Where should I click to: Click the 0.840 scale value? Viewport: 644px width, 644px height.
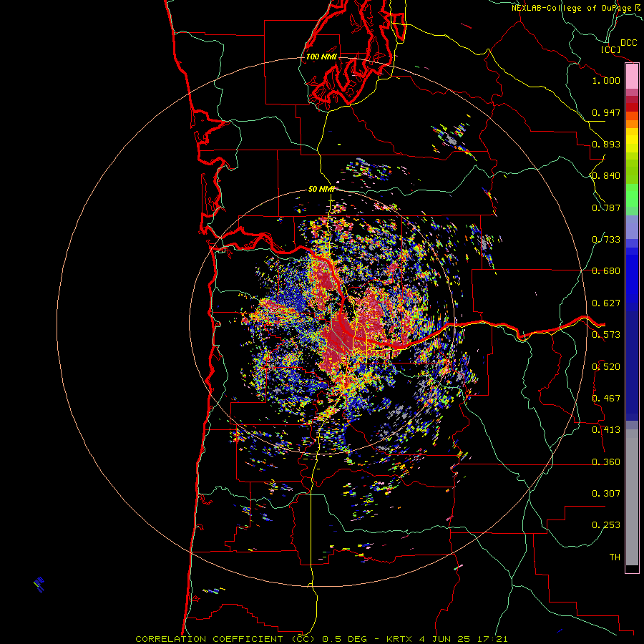(606, 176)
